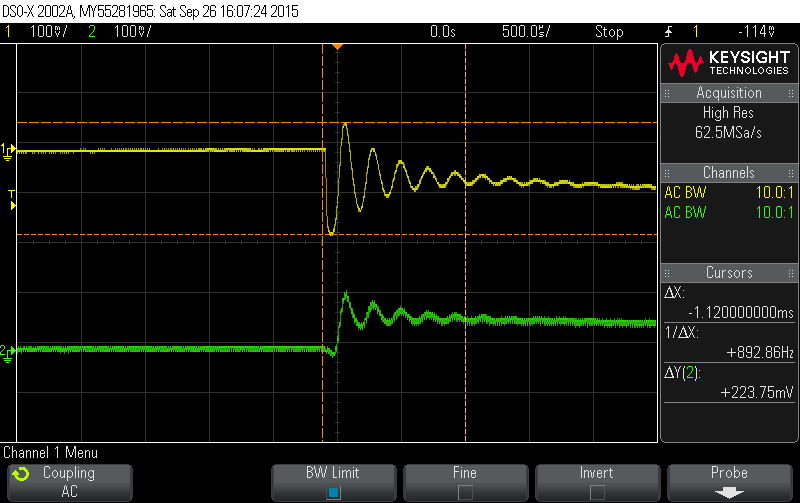Screen dimensions: 800x503
Task: Open the Channels panel header
Action: (729, 172)
